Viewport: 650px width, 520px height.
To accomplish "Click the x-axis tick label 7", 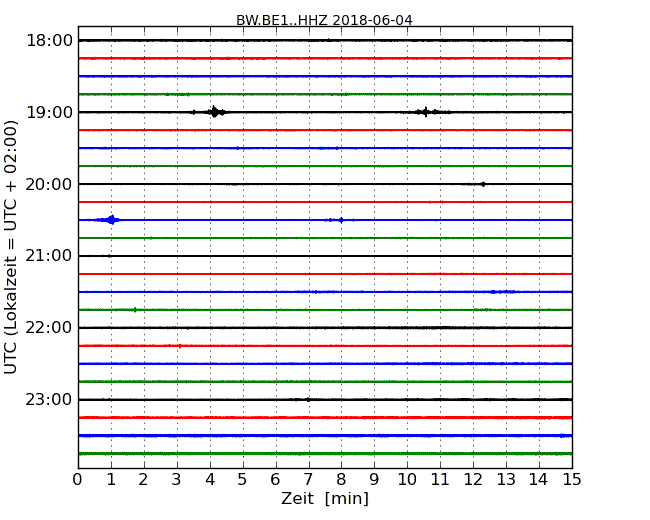I will [308, 480].
